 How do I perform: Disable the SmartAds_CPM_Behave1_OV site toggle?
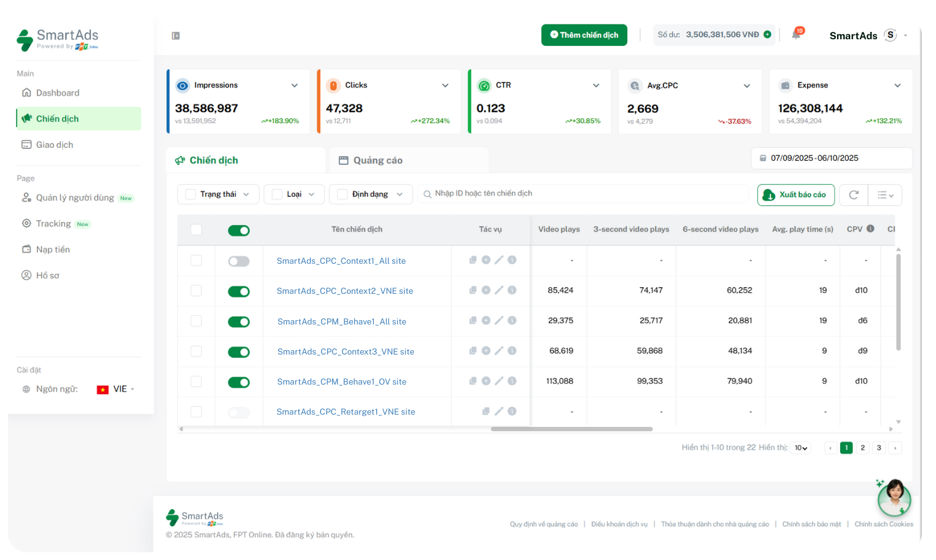[x=239, y=382]
